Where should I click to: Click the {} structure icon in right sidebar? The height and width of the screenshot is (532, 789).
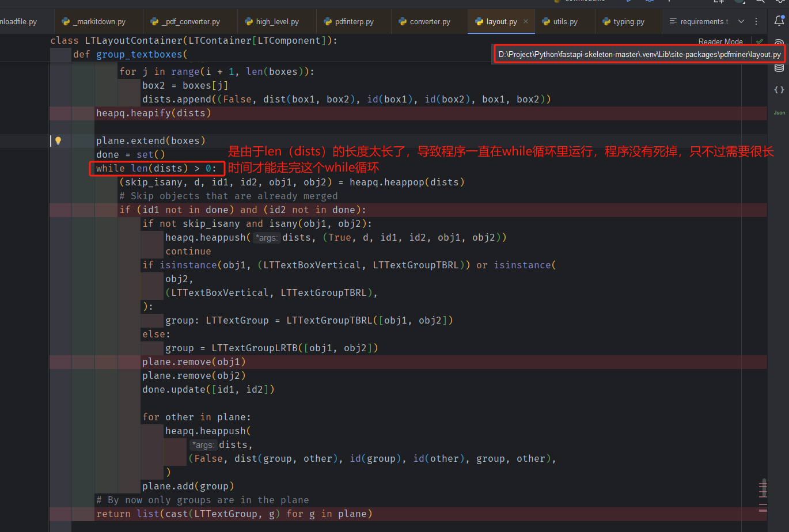(x=779, y=89)
